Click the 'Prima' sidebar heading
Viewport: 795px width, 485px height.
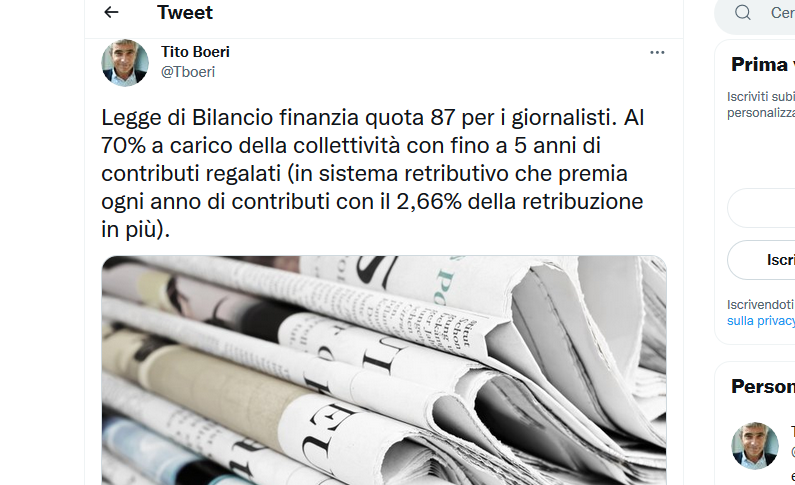pos(759,64)
